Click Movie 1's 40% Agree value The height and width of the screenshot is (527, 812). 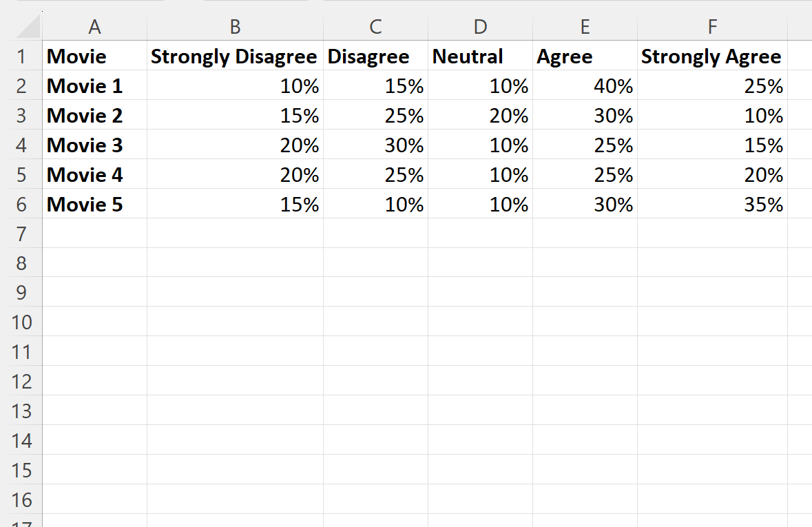(613, 86)
